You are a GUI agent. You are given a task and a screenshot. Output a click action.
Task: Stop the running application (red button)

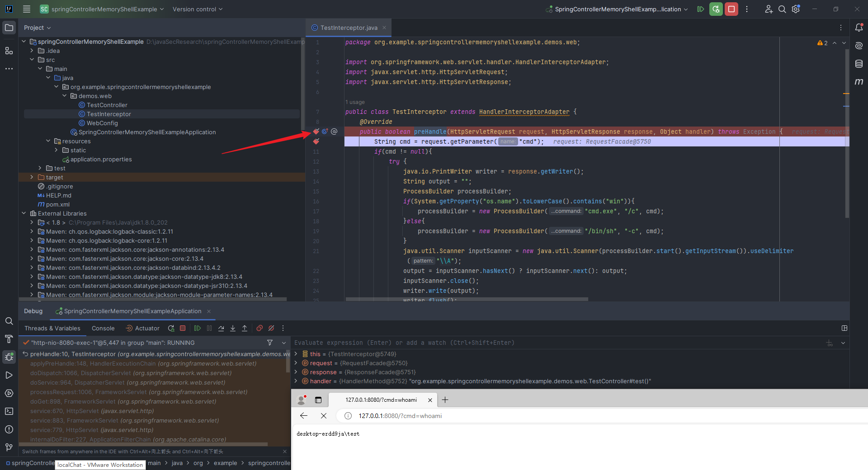click(731, 9)
